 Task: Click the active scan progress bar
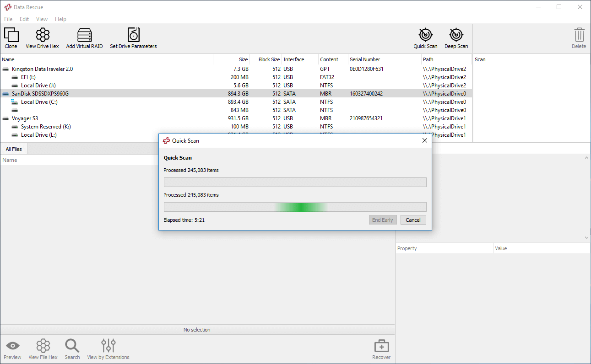(294, 207)
